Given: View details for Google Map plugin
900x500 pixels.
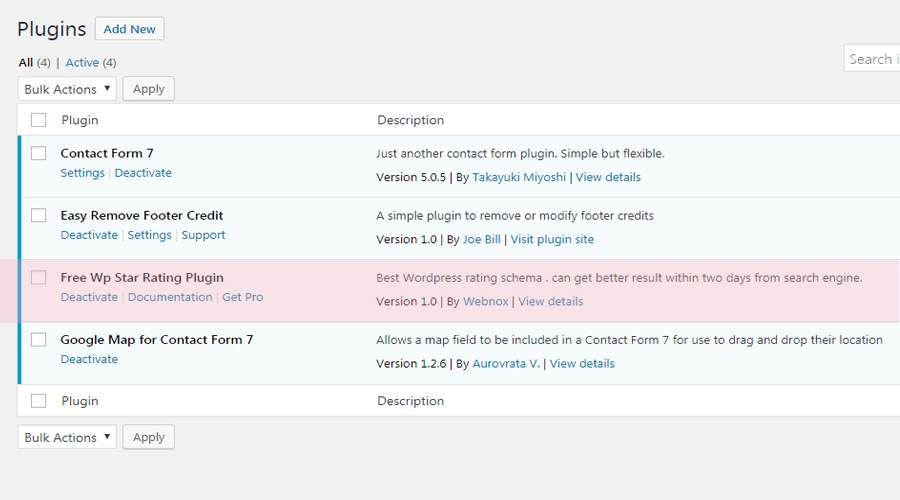Looking at the screenshot, I should coord(582,363).
